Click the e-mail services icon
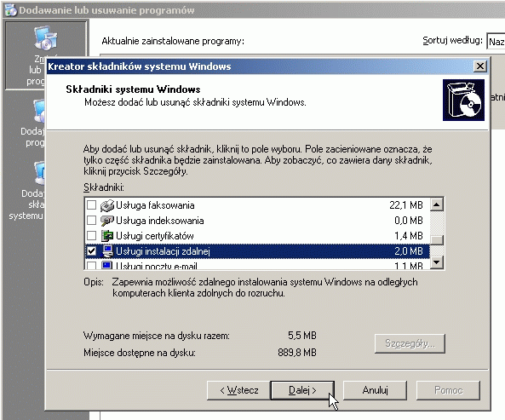505x420 pixels. coord(107,265)
